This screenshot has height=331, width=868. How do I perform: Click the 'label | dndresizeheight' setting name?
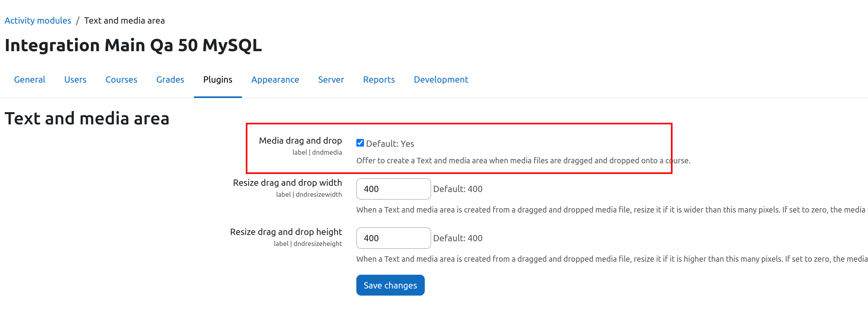click(x=308, y=244)
